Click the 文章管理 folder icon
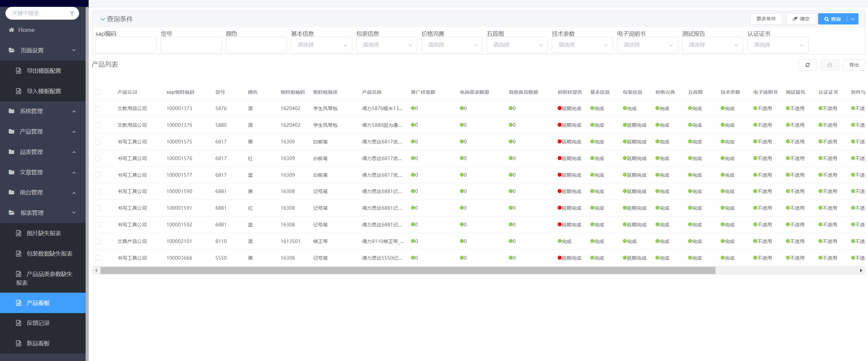 coord(12,172)
